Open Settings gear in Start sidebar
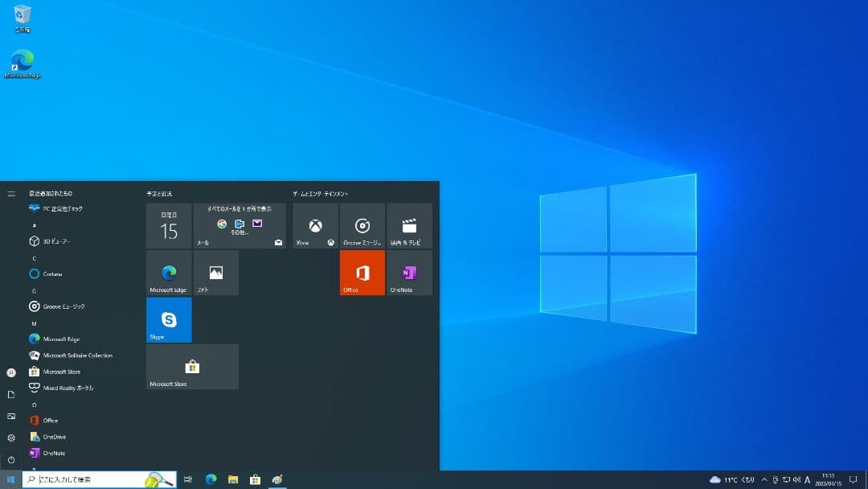Viewport: 868px width, 489px height. [x=11, y=438]
